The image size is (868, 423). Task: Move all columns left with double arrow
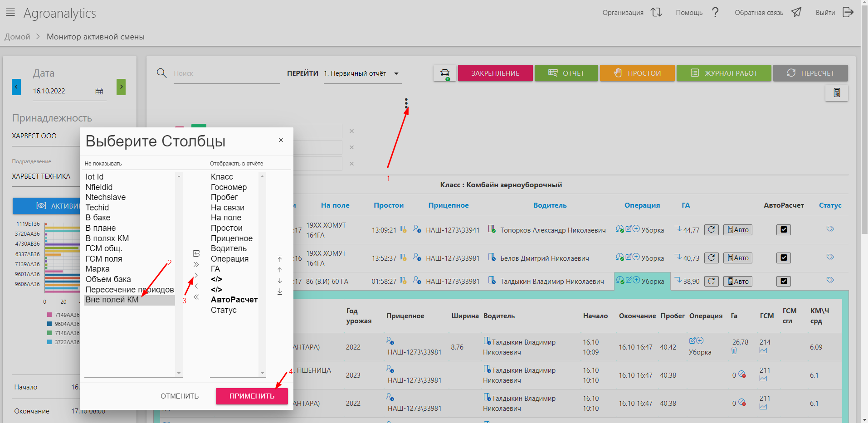point(196,297)
